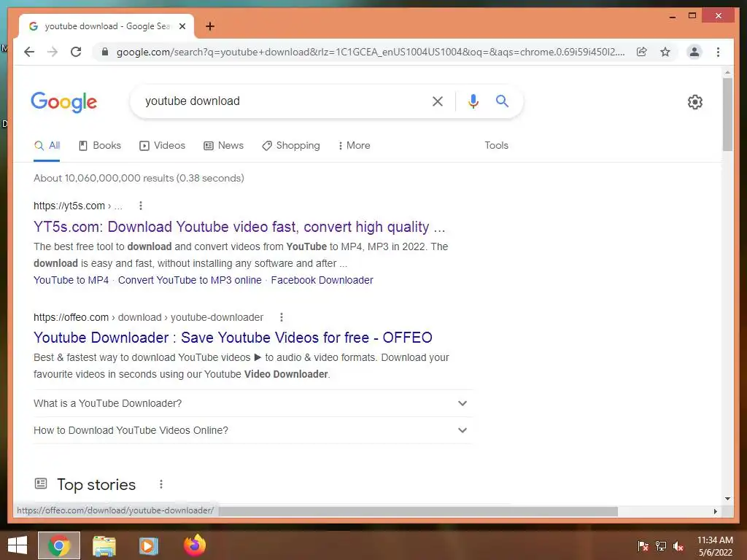Select the All results tab
Viewport: 747px width, 560px height.
(47, 146)
